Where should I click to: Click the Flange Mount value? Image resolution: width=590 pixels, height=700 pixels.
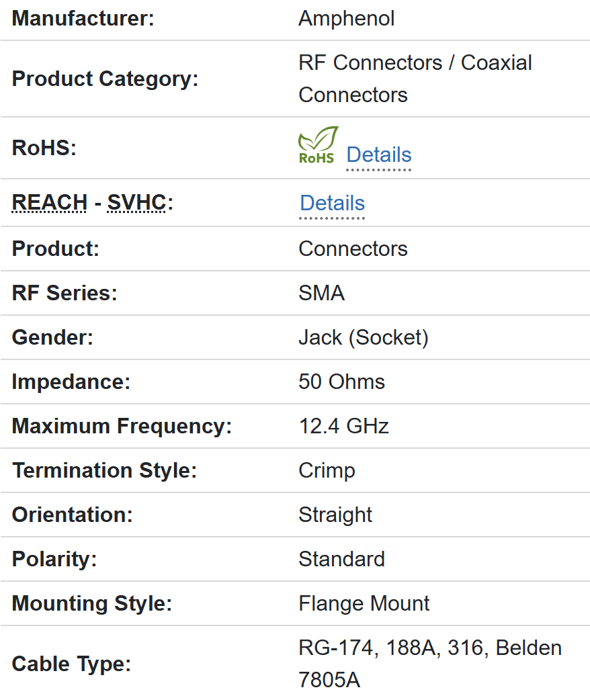pyautogui.click(x=364, y=603)
